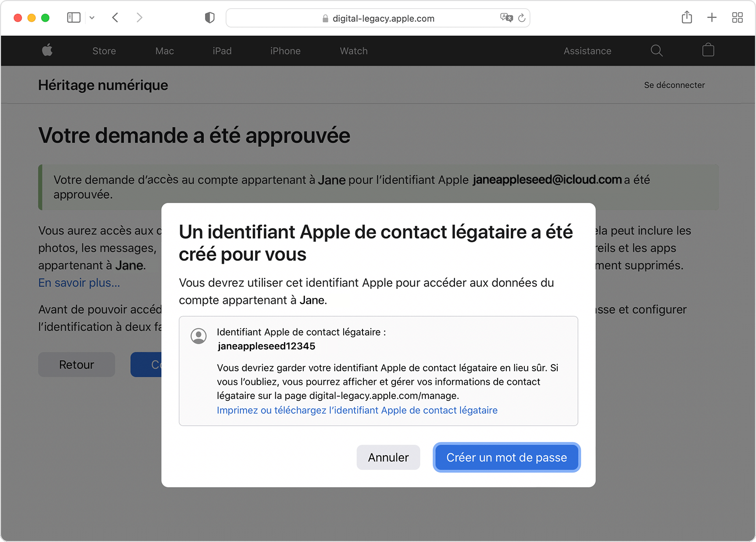
Task: Open the Store menu item
Action: point(104,51)
